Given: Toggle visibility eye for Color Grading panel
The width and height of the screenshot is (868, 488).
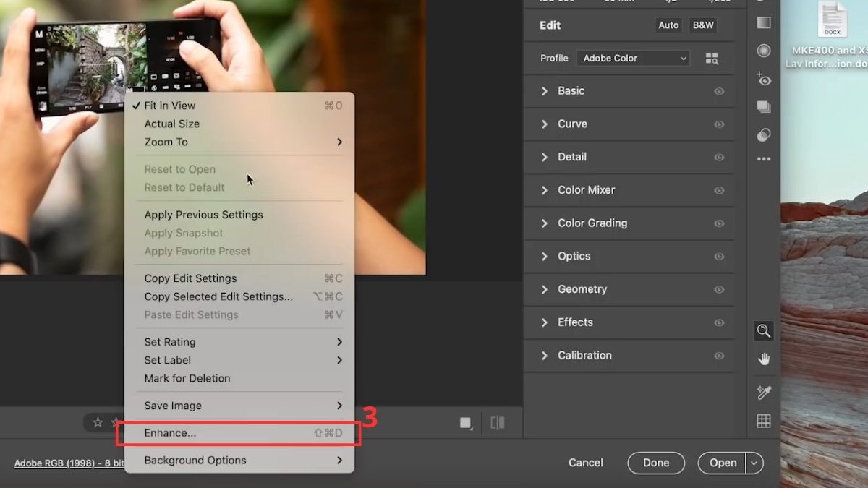Looking at the screenshot, I should [719, 223].
